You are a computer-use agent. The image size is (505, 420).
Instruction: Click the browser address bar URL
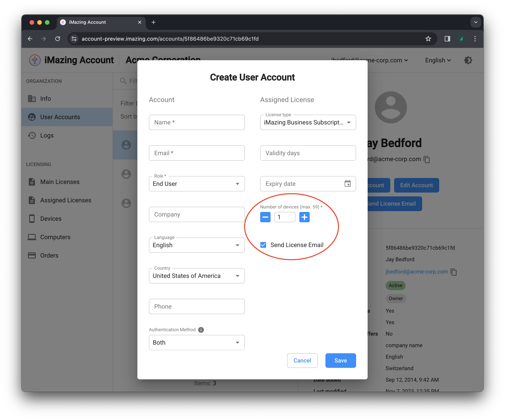pyautogui.click(x=170, y=39)
